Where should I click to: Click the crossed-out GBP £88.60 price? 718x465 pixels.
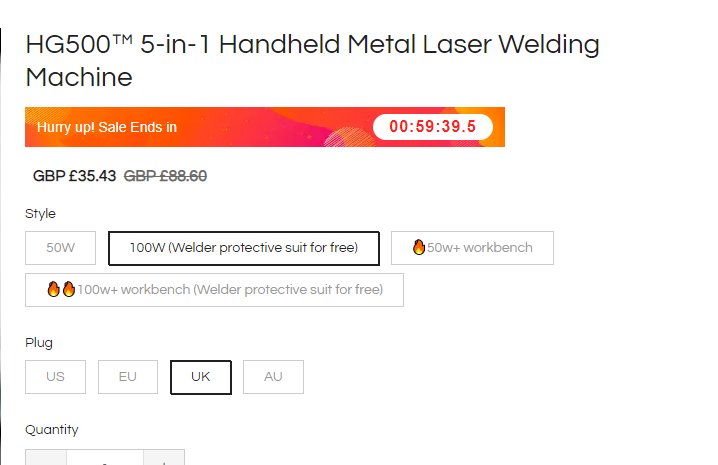(x=165, y=176)
